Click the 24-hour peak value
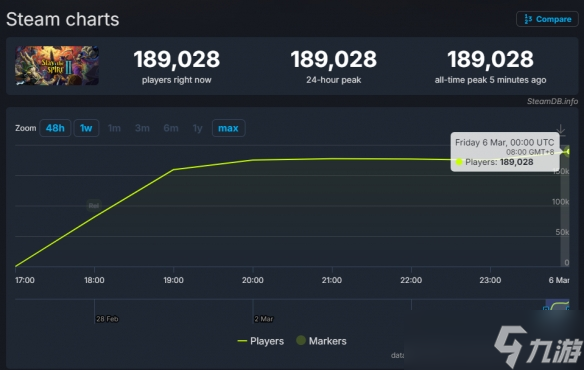Viewport: 584px width, 370px height. coord(333,59)
